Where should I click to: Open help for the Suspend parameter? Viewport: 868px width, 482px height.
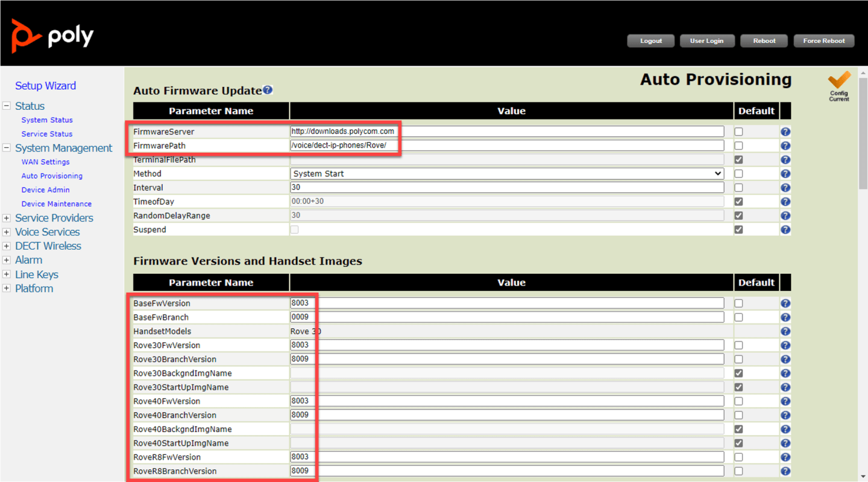pyautogui.click(x=785, y=229)
